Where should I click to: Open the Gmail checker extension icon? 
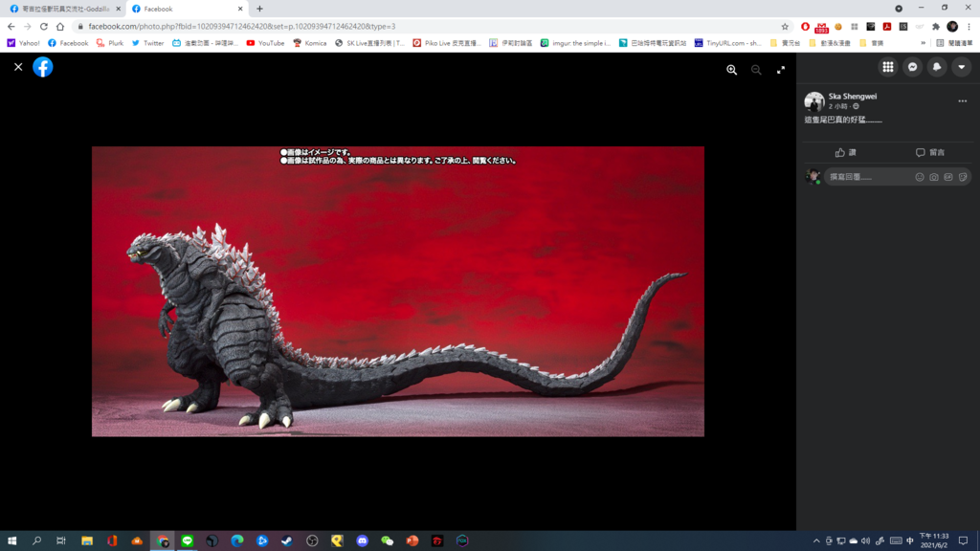coord(821,27)
